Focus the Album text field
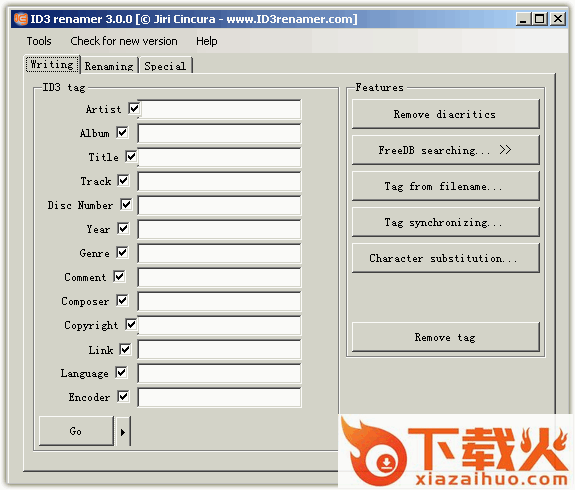This screenshot has width=575, height=490. 219,134
